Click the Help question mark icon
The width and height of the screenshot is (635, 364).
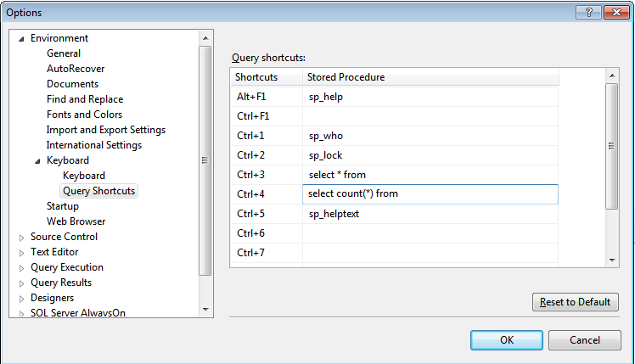[587, 12]
